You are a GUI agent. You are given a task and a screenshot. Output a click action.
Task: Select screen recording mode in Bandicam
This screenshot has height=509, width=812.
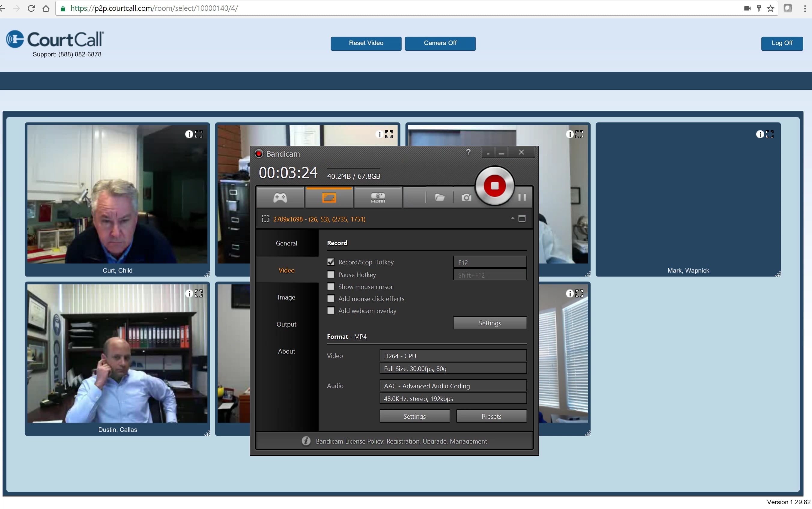[x=329, y=197]
